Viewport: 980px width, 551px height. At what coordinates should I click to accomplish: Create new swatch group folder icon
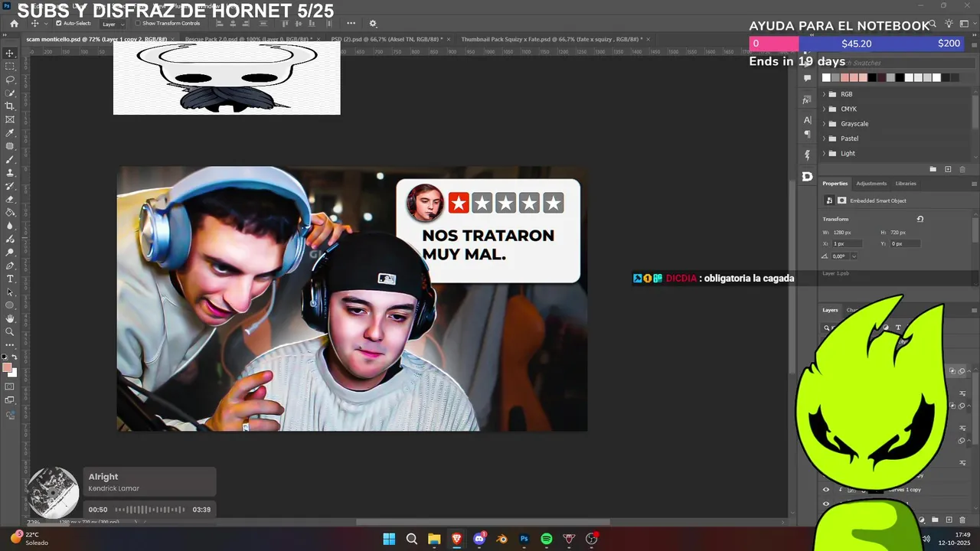point(933,169)
